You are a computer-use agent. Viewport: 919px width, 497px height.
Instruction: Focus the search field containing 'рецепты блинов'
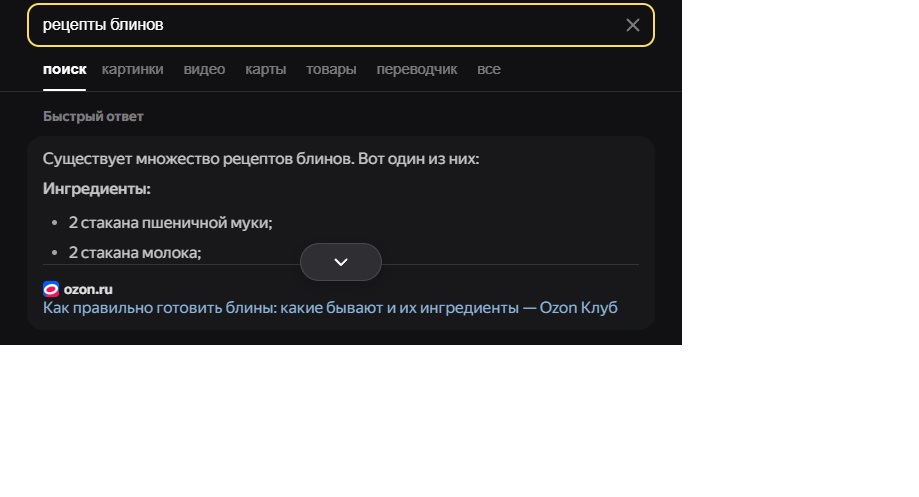341,25
